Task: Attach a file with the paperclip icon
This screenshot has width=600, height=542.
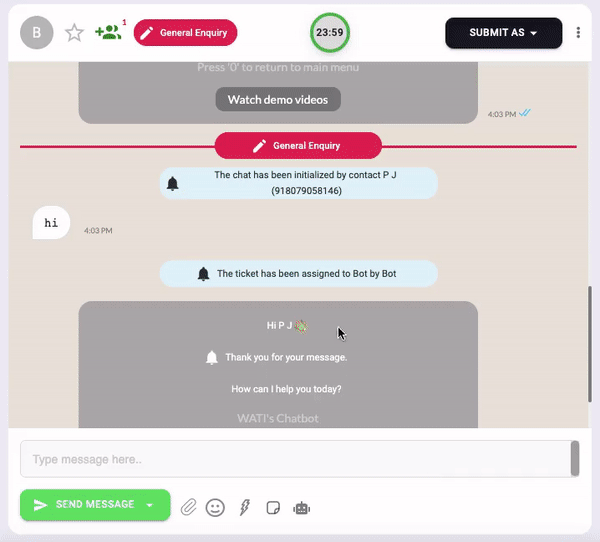Action: click(189, 508)
